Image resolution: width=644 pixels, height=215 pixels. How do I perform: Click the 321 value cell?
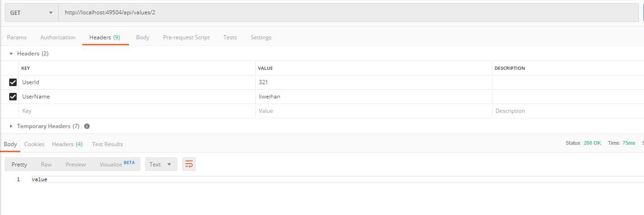pos(374,82)
